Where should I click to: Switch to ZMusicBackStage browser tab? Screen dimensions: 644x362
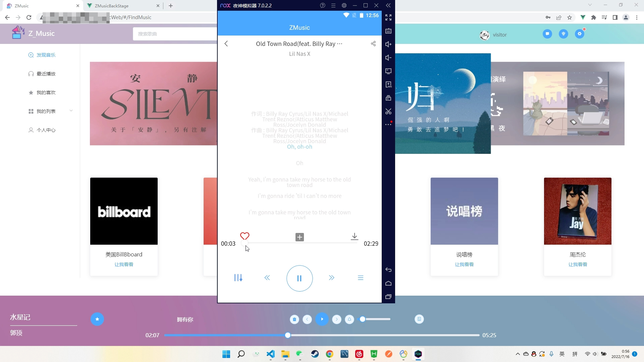coord(123,6)
